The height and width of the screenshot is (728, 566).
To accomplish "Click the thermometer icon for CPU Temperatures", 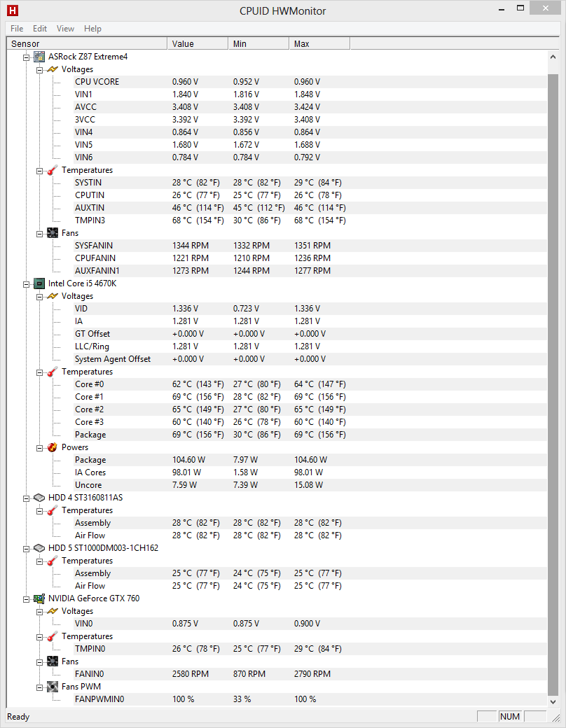I will click(53, 372).
